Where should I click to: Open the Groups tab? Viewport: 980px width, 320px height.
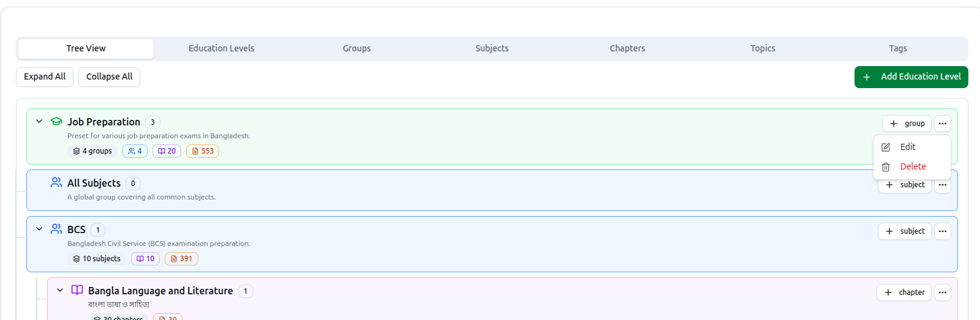357,48
